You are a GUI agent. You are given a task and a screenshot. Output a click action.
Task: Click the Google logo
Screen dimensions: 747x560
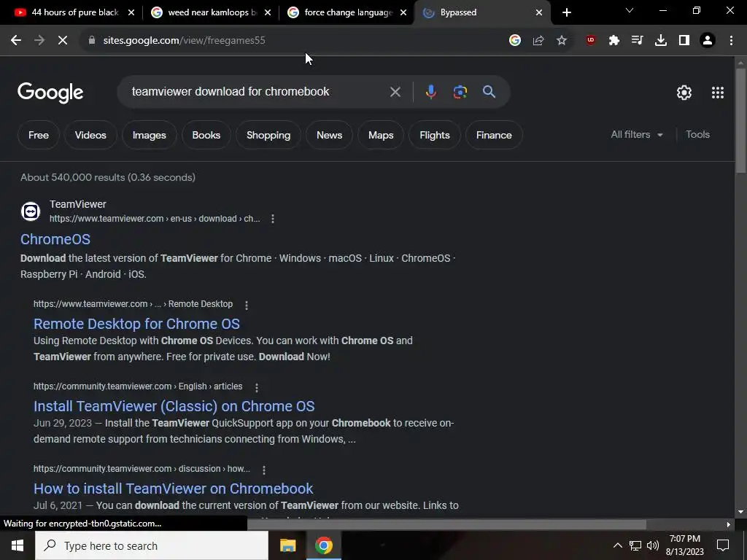[50, 93]
